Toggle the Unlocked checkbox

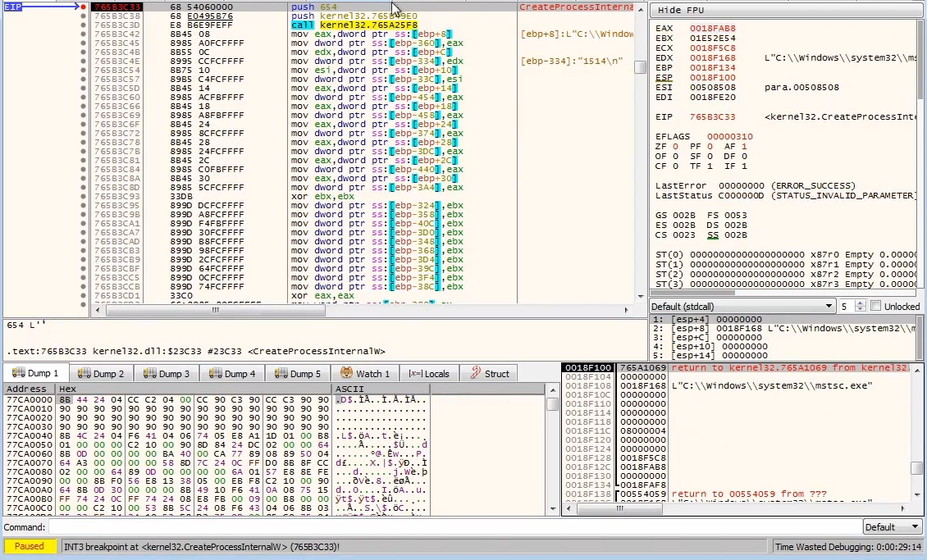pyautogui.click(x=875, y=306)
